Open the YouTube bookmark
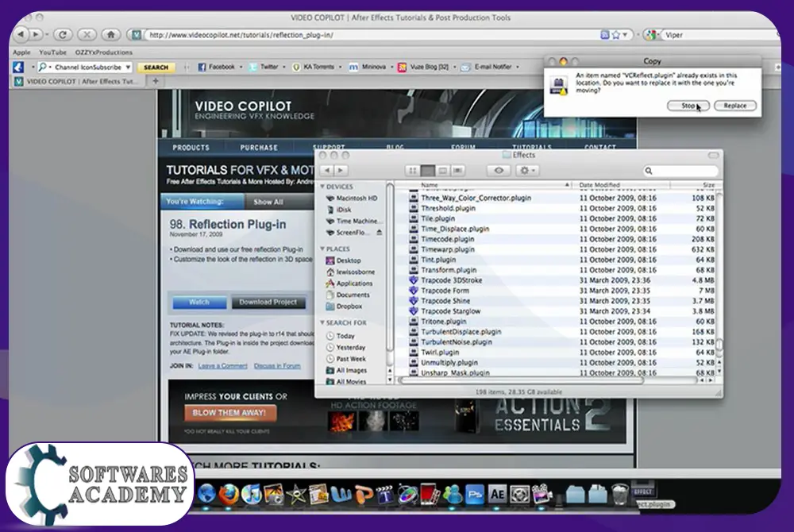The image size is (794, 532). (x=52, y=52)
